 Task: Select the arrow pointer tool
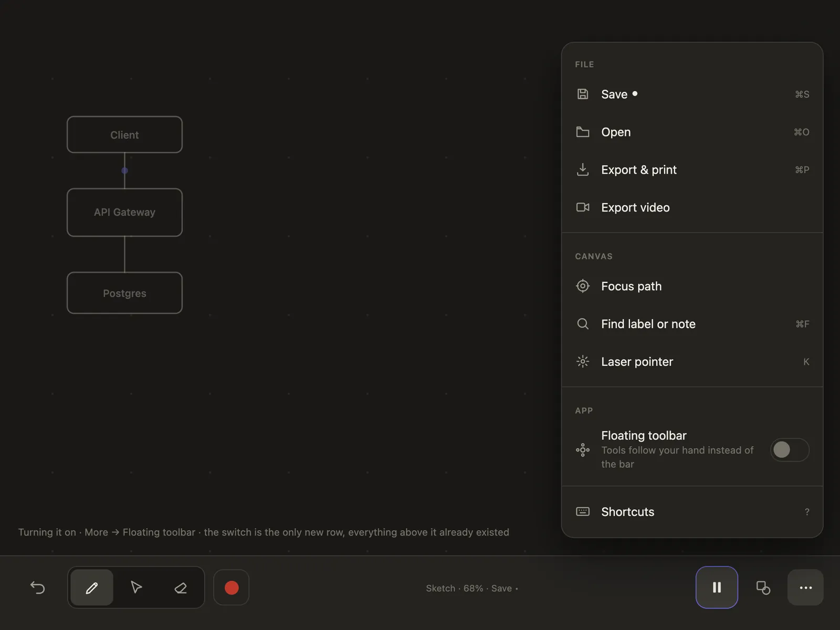[136, 587]
